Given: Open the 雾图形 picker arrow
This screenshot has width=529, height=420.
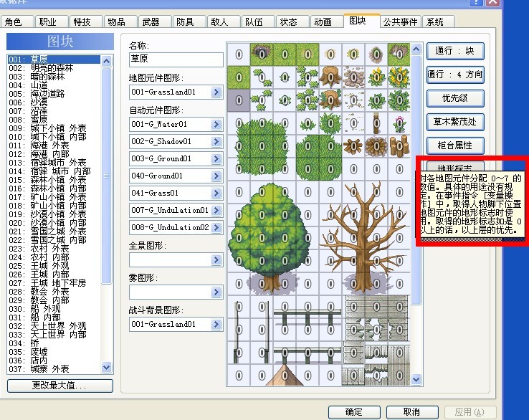Looking at the screenshot, I should click(x=216, y=292).
